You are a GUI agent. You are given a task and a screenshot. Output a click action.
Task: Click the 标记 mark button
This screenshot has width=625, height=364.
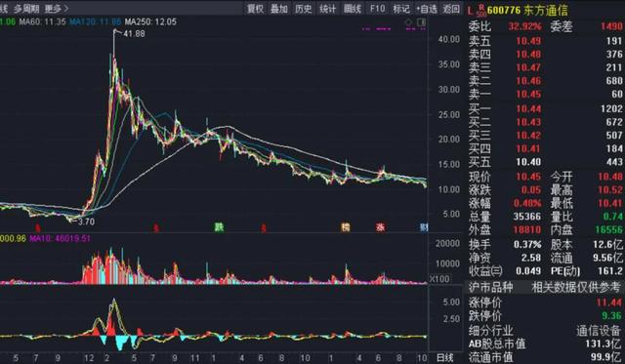[x=401, y=9]
